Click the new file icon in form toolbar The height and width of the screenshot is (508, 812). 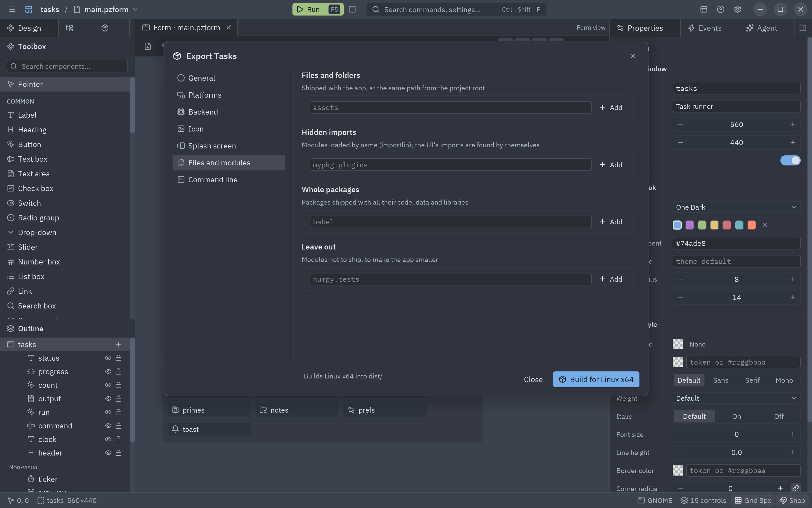point(148,46)
